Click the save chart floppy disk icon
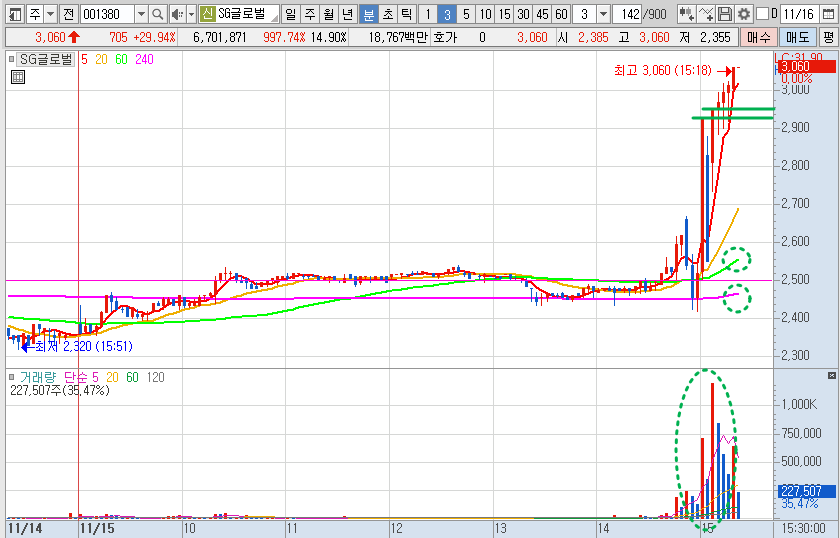The height and width of the screenshot is (538, 840). pos(725,14)
